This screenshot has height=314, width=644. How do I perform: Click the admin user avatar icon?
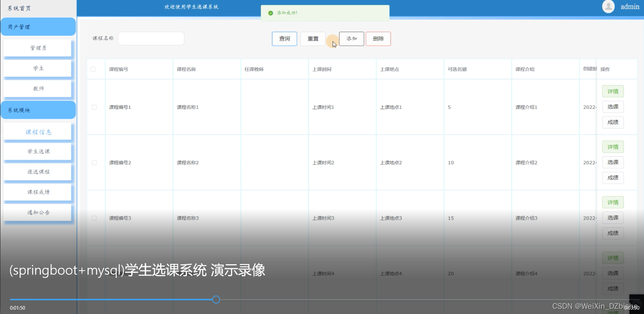click(x=608, y=6)
